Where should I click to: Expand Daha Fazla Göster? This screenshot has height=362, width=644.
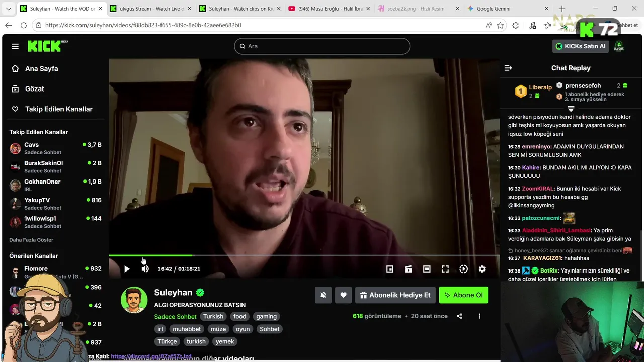tap(31, 240)
